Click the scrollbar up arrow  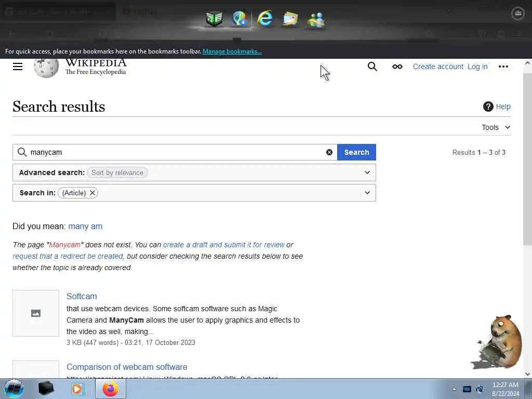(x=528, y=63)
